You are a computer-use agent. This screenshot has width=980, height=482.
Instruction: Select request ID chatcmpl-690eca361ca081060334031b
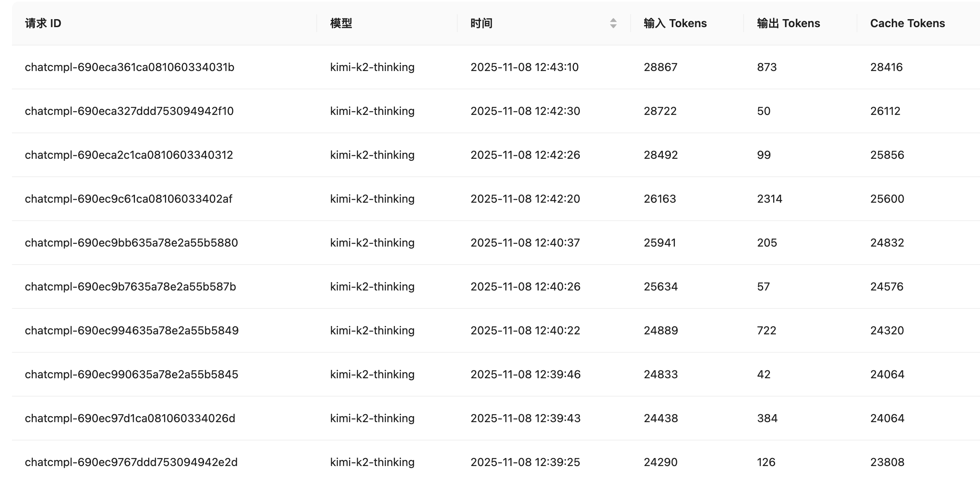point(129,67)
